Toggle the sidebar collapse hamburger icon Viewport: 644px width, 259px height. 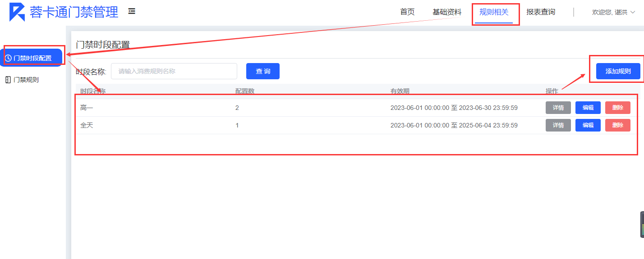point(132,11)
